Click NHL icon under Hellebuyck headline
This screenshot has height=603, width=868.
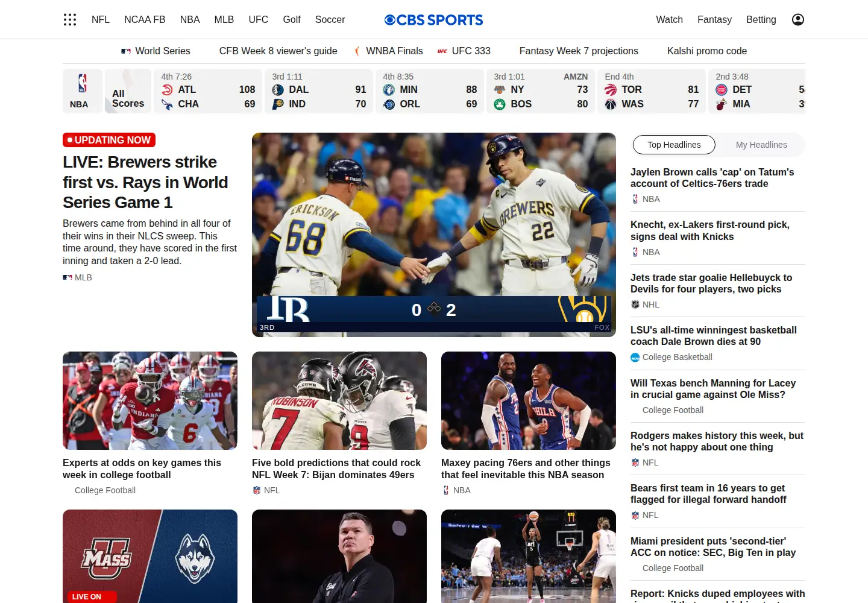tap(635, 305)
